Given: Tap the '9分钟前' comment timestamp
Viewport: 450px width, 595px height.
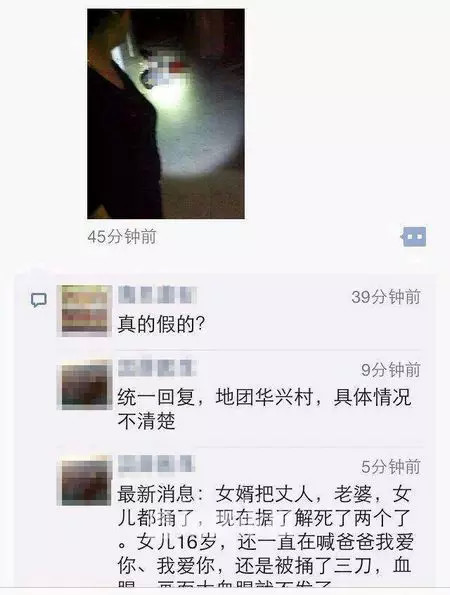Looking at the screenshot, I should (x=391, y=370).
